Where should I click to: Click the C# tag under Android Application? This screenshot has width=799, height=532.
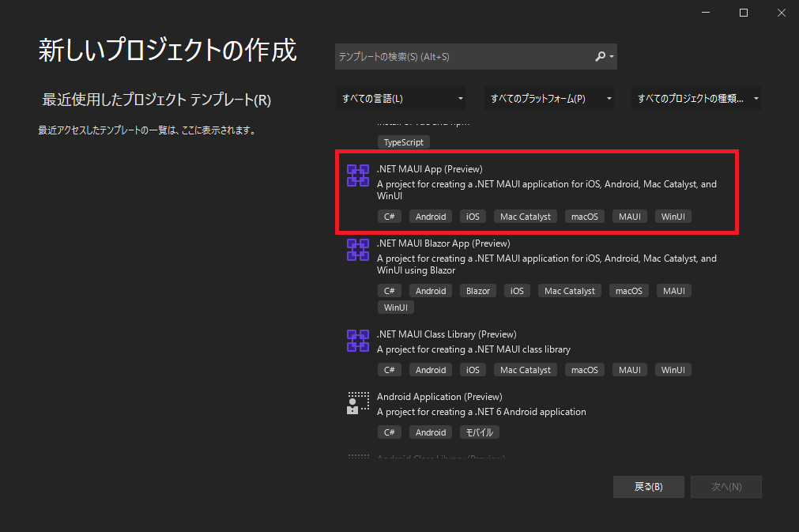pos(390,432)
